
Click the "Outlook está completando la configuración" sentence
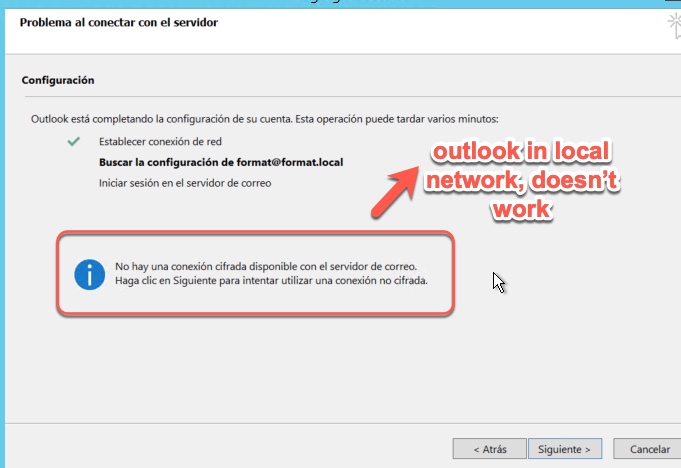[x=264, y=119]
